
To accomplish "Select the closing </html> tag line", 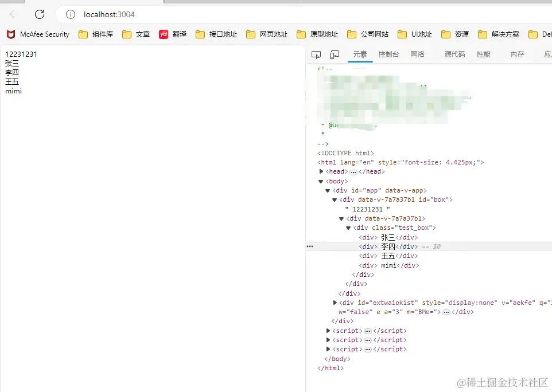I will pyautogui.click(x=330, y=368).
